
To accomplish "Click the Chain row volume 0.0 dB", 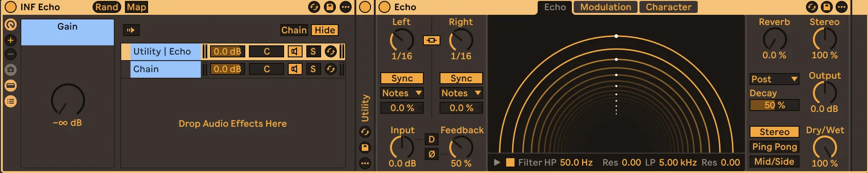I will click(227, 69).
